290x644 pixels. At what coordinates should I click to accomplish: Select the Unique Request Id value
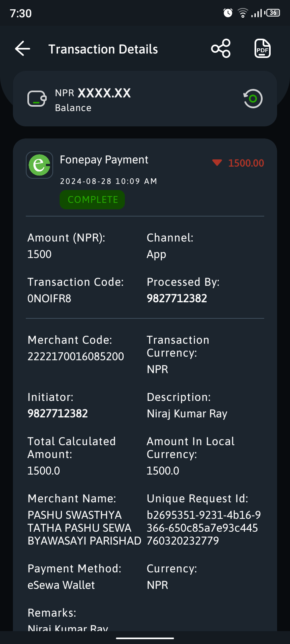pos(204,528)
